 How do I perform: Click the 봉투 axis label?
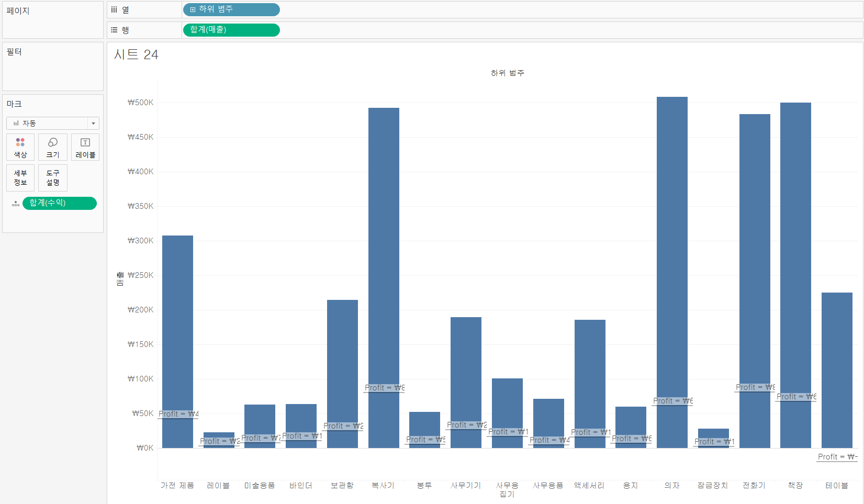click(x=424, y=486)
